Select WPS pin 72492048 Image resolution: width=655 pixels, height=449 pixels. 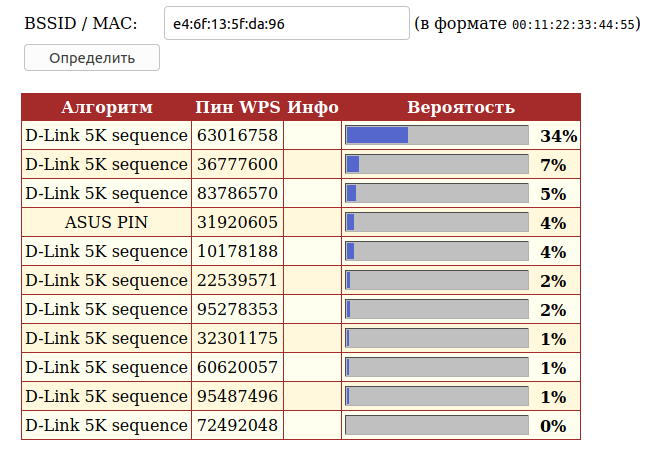(237, 425)
